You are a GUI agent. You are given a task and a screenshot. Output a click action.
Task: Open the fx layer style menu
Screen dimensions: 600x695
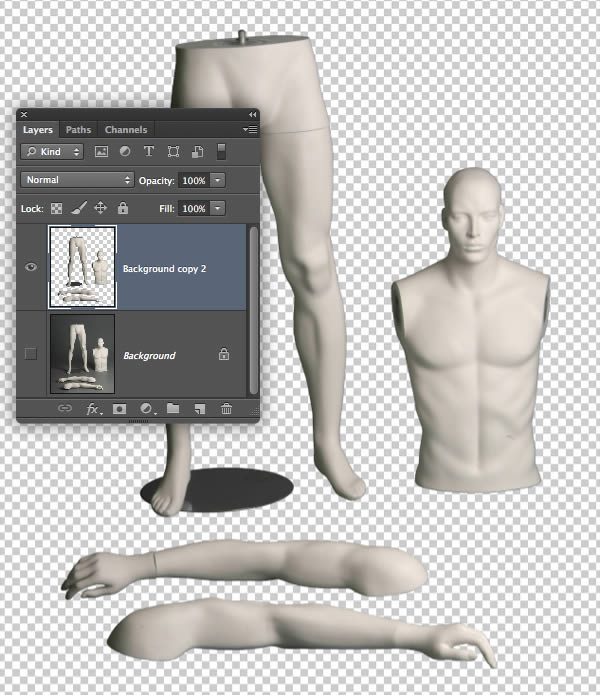point(94,409)
